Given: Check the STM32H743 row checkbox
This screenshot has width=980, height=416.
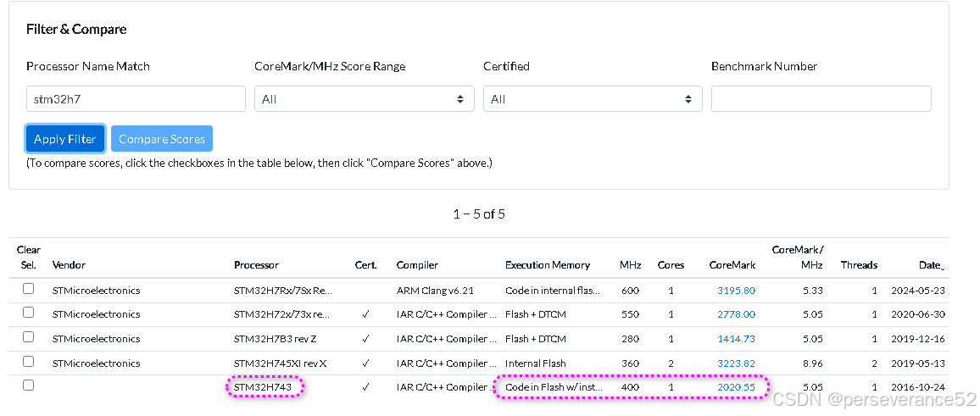Looking at the screenshot, I should pos(28,385).
